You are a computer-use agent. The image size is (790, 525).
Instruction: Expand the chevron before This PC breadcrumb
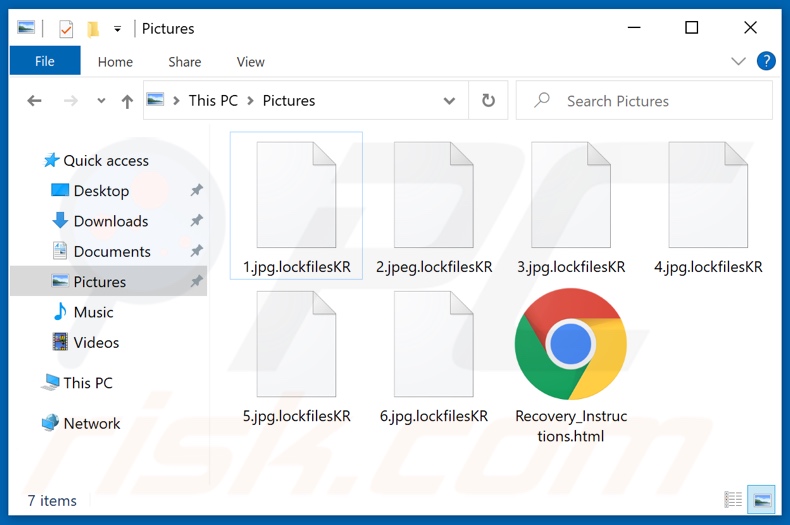coord(176,101)
